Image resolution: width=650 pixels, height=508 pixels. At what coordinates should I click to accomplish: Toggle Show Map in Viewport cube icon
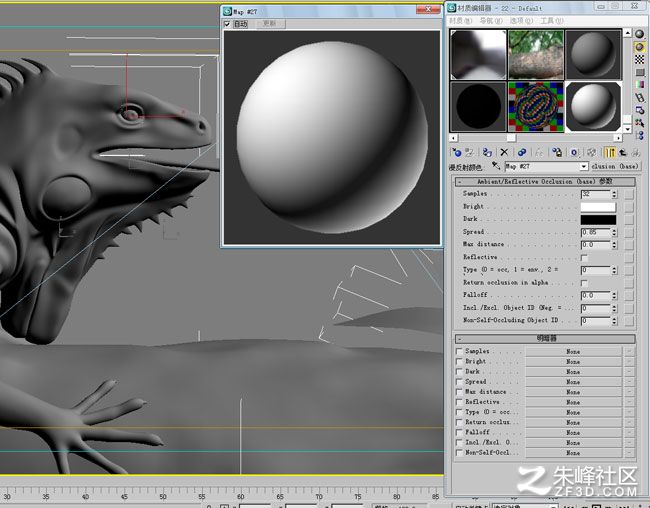pyautogui.click(x=592, y=152)
